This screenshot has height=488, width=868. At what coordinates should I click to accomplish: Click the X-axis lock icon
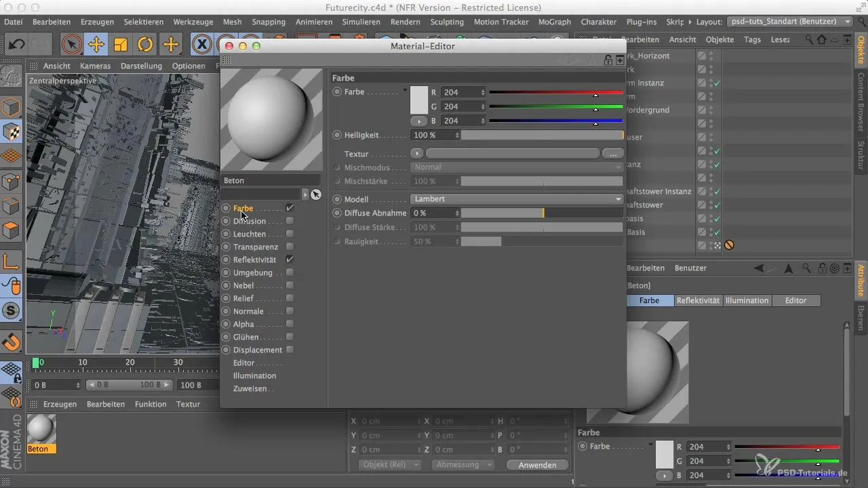pos(201,45)
